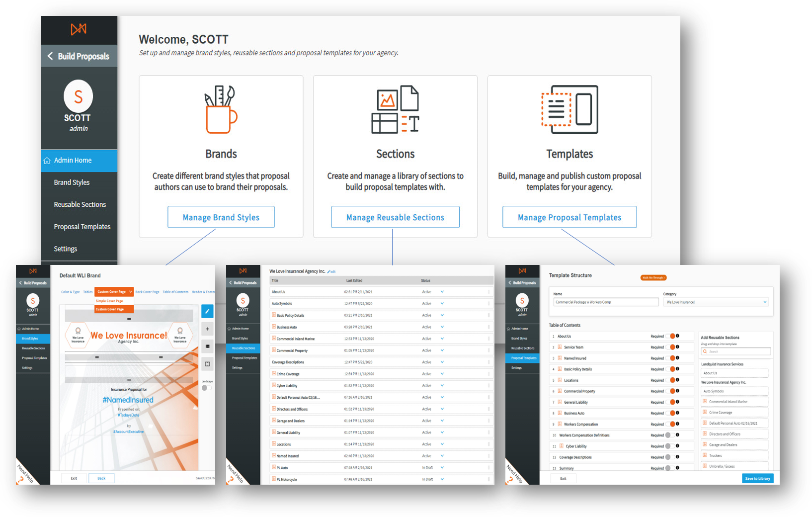This screenshot has height=517, width=812.
Task: Click the Templates layout illustration icon
Action: click(569, 110)
